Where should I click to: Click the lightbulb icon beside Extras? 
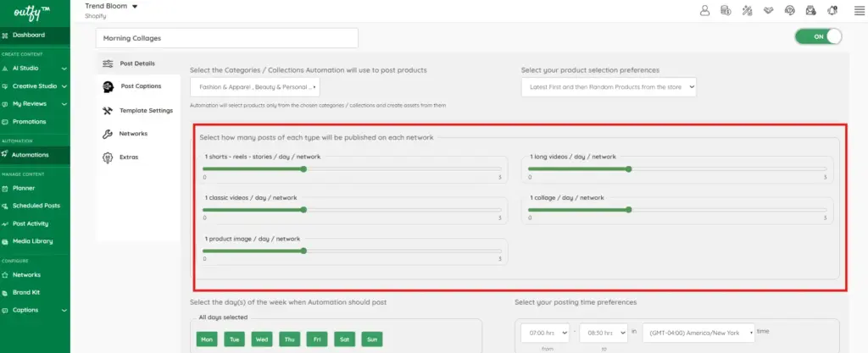click(108, 157)
